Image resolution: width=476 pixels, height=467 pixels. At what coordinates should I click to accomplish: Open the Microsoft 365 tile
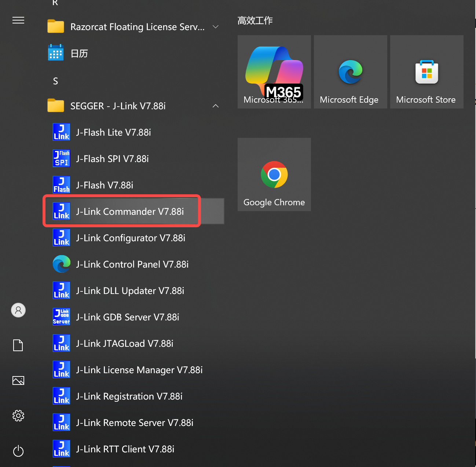click(274, 72)
